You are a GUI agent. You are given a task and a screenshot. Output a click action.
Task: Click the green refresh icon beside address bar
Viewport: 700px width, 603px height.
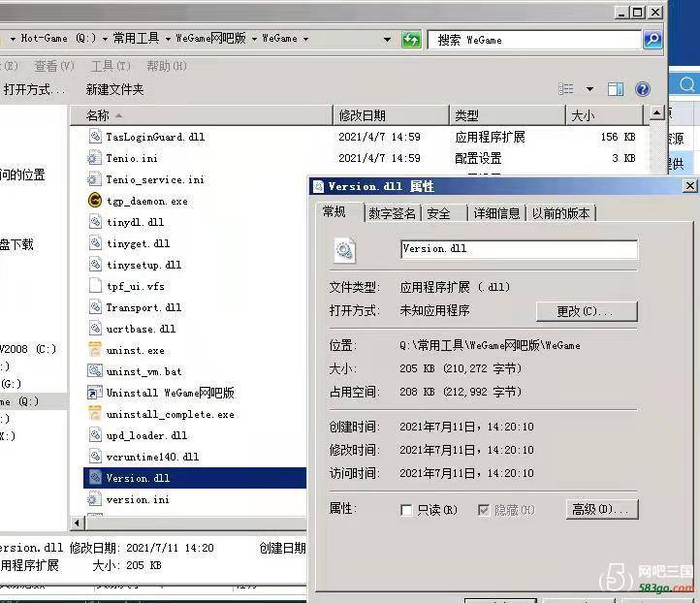(411, 39)
